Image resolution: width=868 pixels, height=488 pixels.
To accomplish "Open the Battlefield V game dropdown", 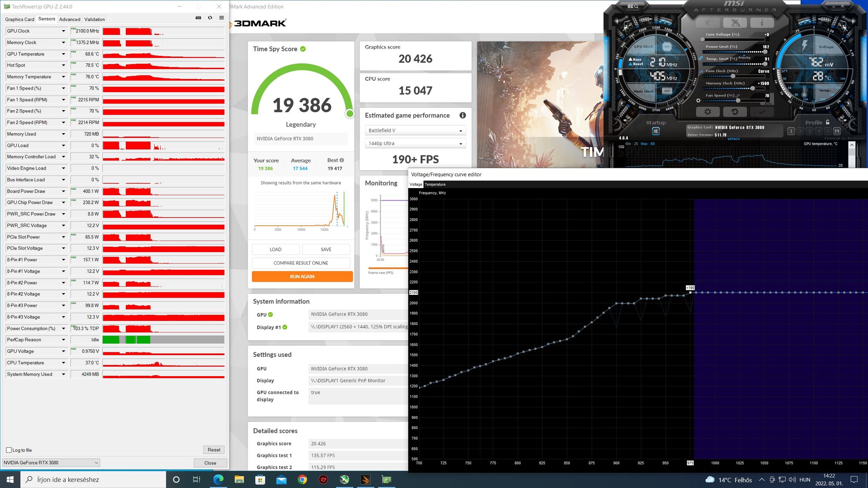I will point(415,131).
